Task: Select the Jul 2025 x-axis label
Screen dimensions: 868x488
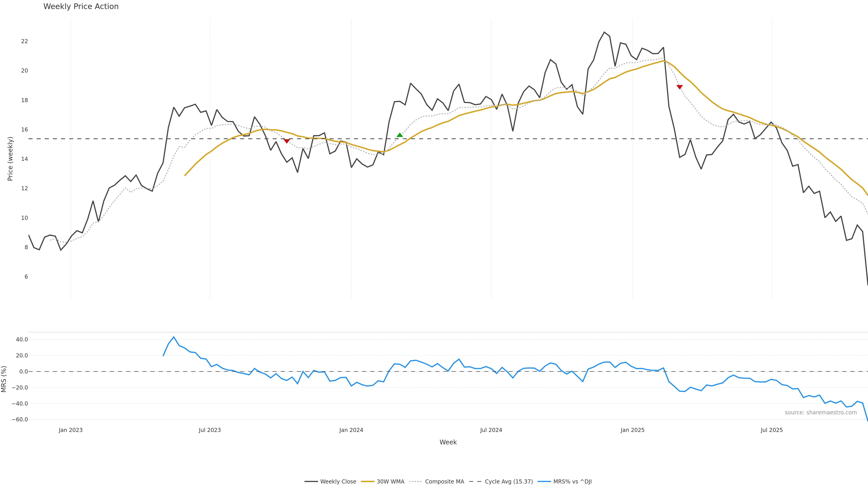Action: 772,430
